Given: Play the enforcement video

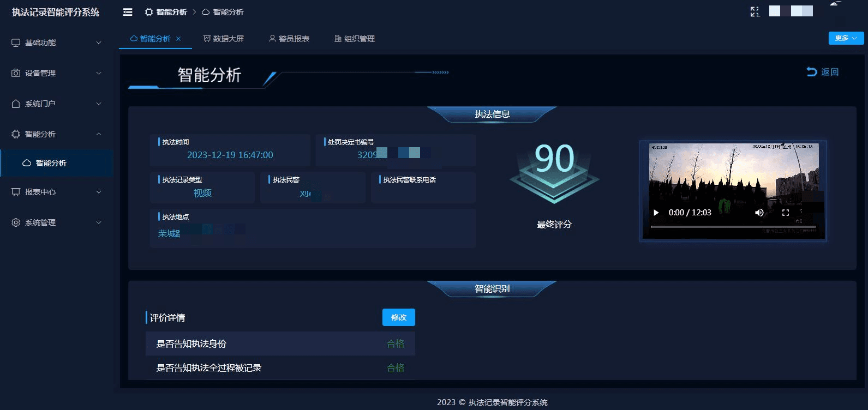Looking at the screenshot, I should click(x=656, y=213).
